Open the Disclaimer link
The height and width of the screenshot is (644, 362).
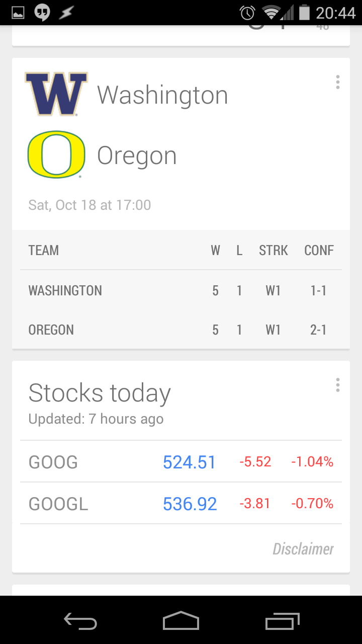tap(303, 549)
